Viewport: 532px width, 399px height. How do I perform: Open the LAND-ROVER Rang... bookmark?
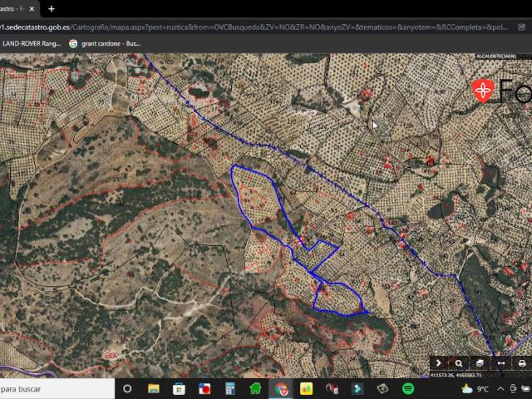point(31,43)
